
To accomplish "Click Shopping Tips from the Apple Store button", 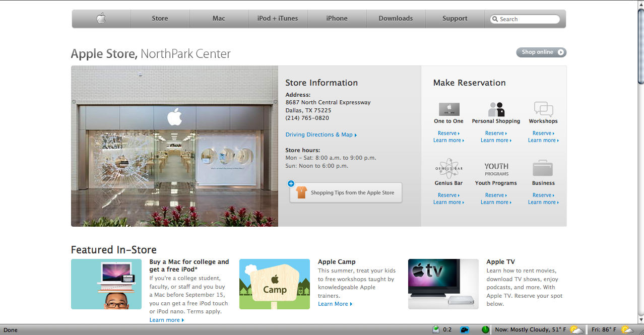I will 346,192.
